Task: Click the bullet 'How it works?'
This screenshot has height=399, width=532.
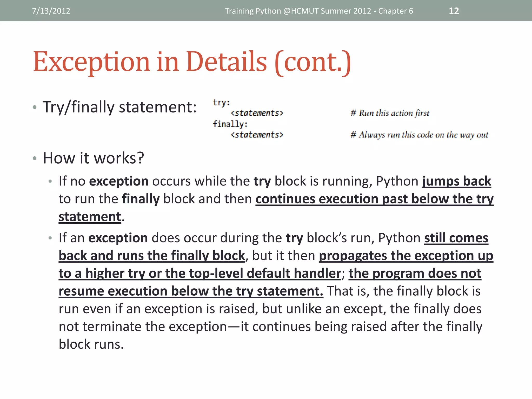Action: click(93, 158)
